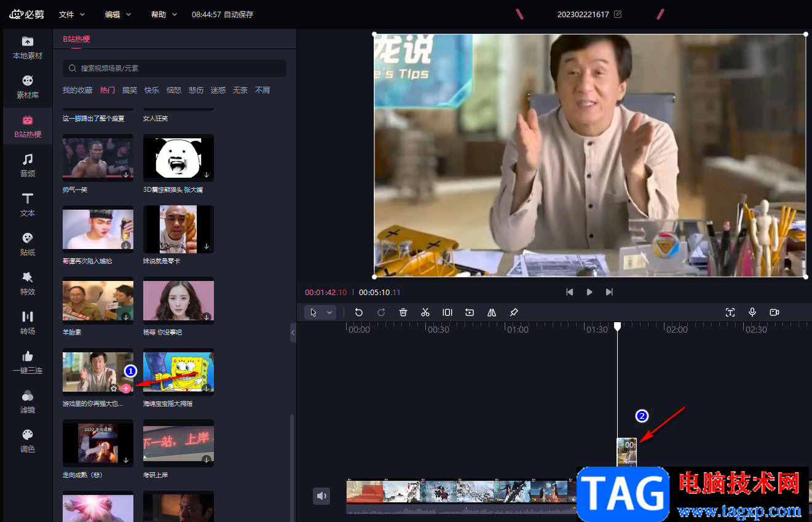Jump to previous frame button

[570, 292]
